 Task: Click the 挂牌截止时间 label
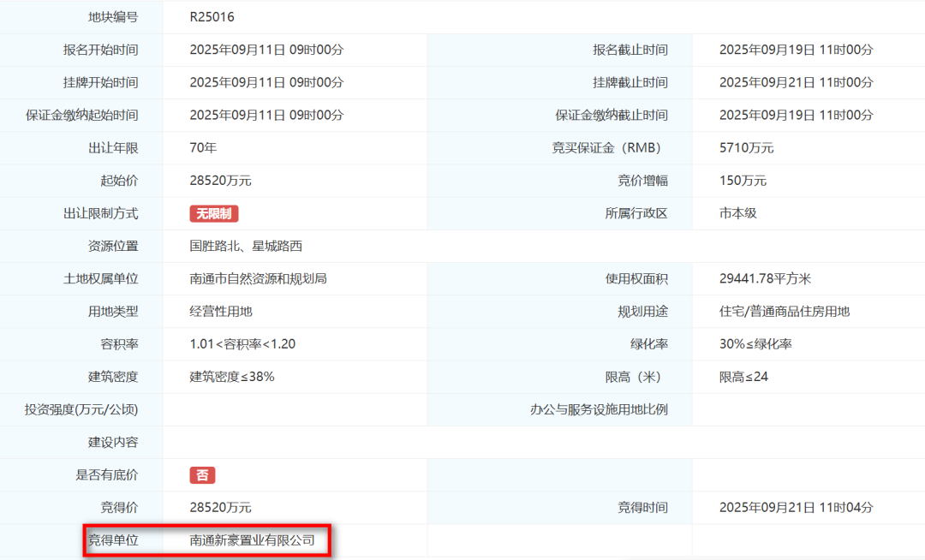click(630, 82)
